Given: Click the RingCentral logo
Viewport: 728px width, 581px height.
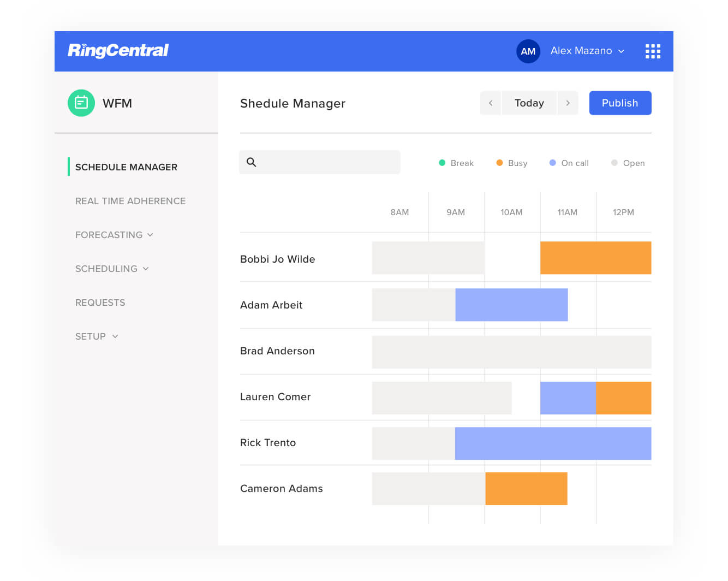Looking at the screenshot, I should pyautogui.click(x=118, y=50).
